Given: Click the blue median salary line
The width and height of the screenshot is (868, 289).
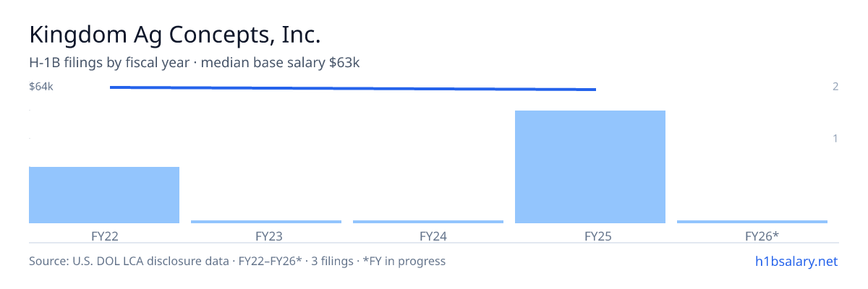Looking at the screenshot, I should click(353, 88).
